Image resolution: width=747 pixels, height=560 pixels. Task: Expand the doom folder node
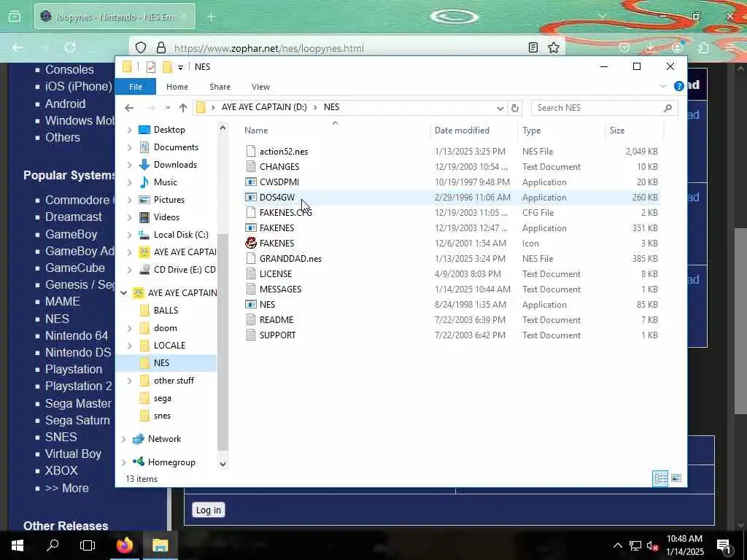click(x=129, y=328)
